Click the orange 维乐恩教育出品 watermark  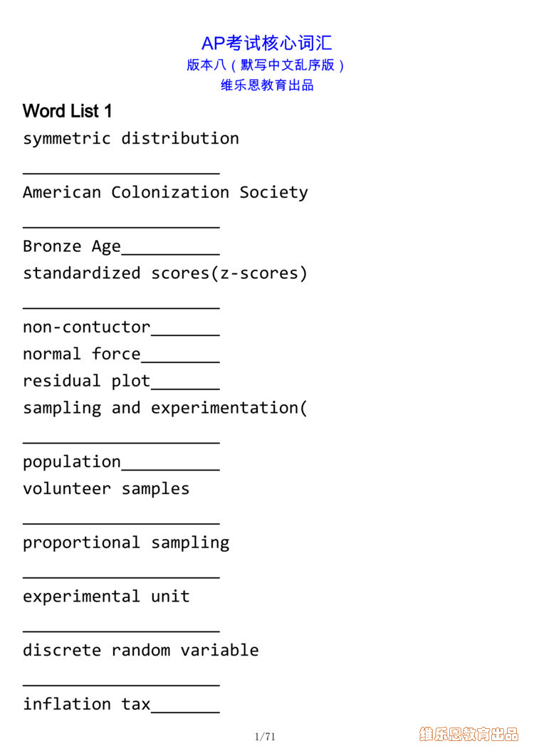pos(469,734)
